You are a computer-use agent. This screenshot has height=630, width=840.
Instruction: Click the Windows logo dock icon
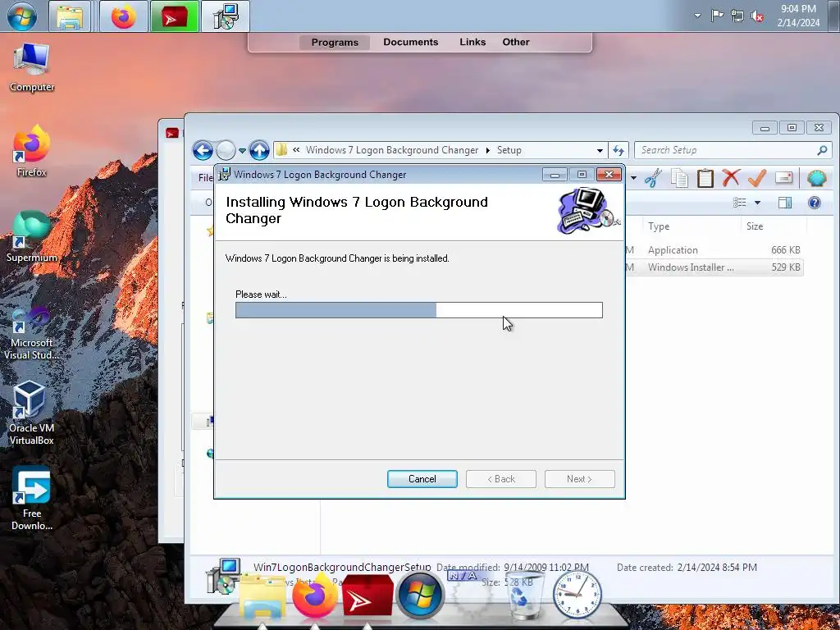(421, 596)
